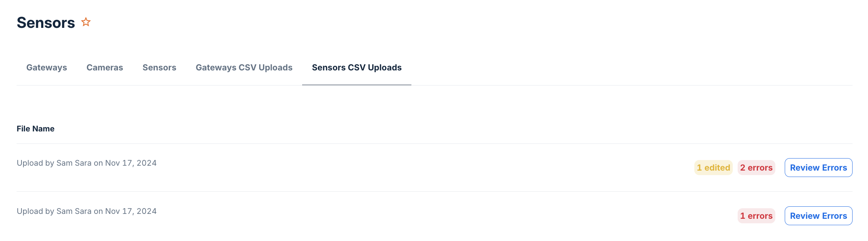Click the Nov 17, 2024 date on second upload
Viewport: 868px width, 241px height.
(x=131, y=211)
